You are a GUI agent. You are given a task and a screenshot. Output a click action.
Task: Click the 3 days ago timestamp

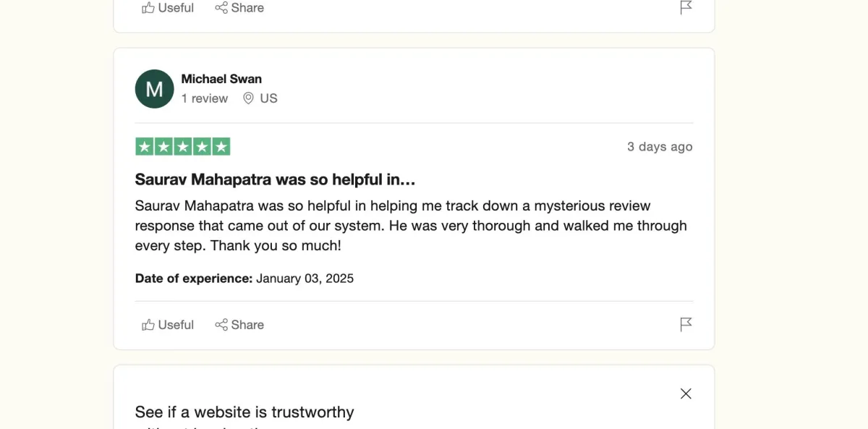pyautogui.click(x=660, y=147)
